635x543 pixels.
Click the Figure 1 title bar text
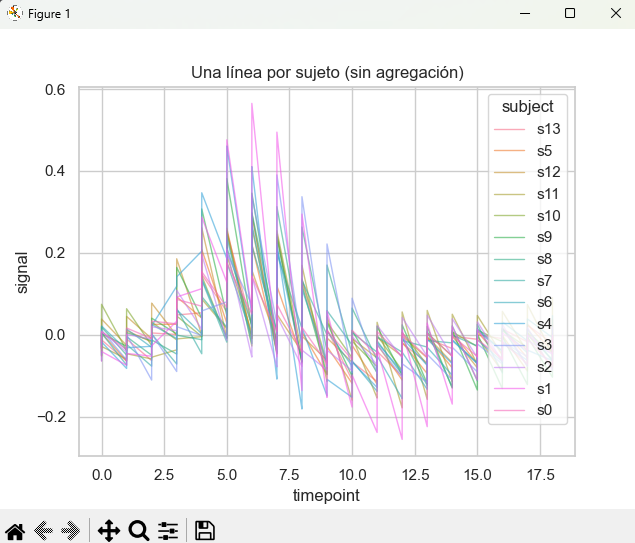click(49, 13)
